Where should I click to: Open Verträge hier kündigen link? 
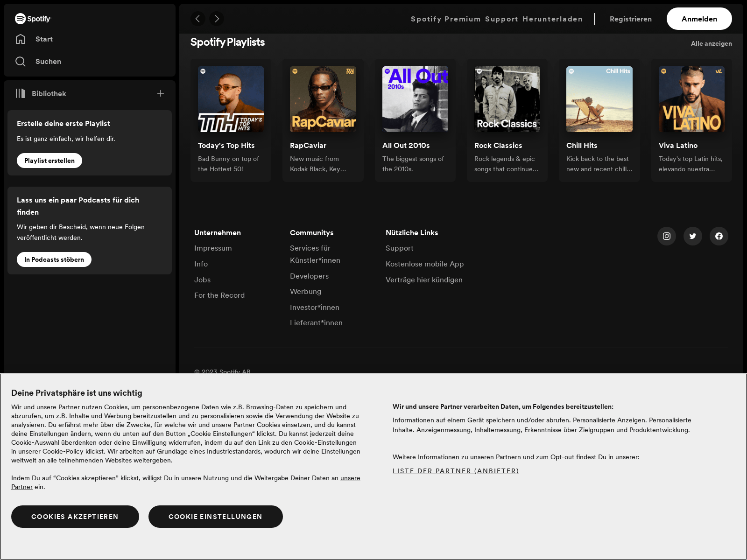424,280
